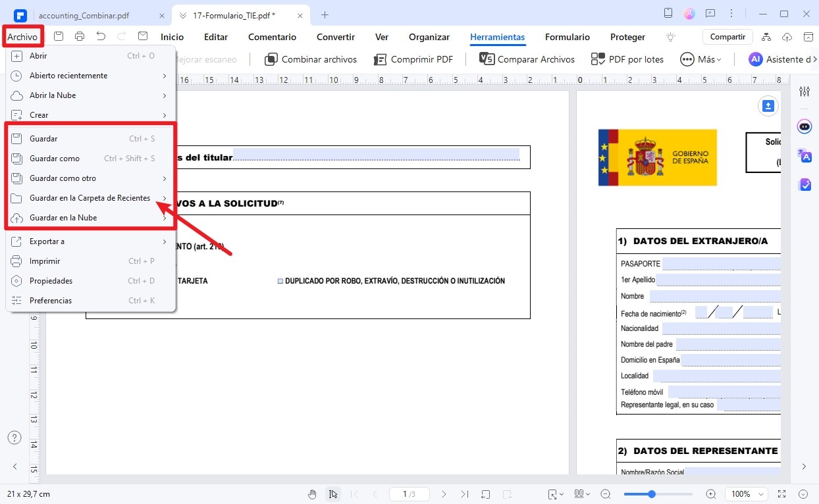Open the three-dot options in title bar
The image size is (819, 504).
point(731,14)
